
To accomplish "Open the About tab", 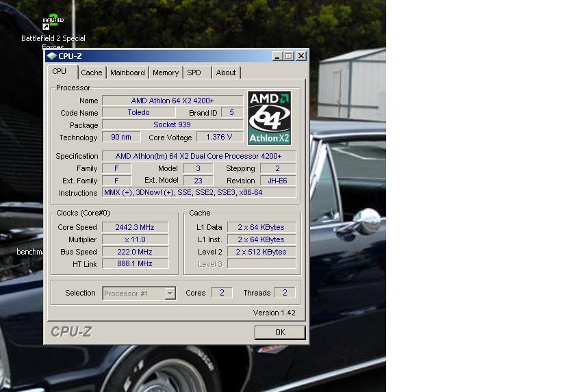I will (x=226, y=73).
